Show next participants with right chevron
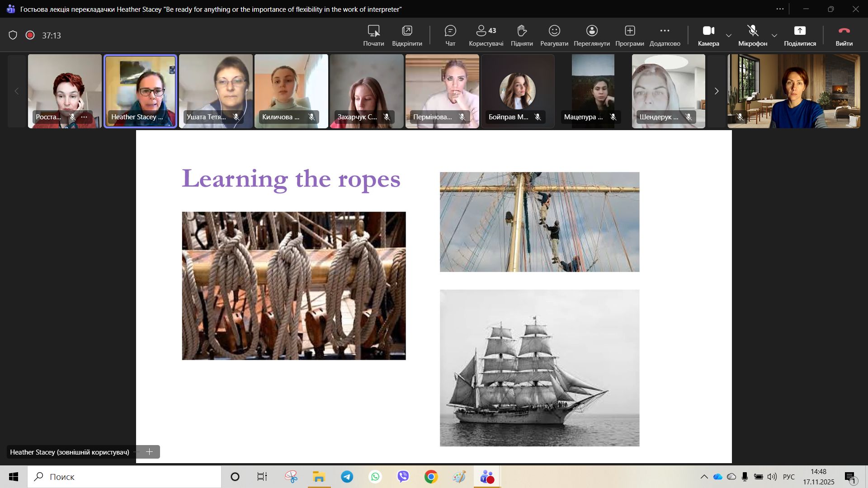 click(716, 91)
